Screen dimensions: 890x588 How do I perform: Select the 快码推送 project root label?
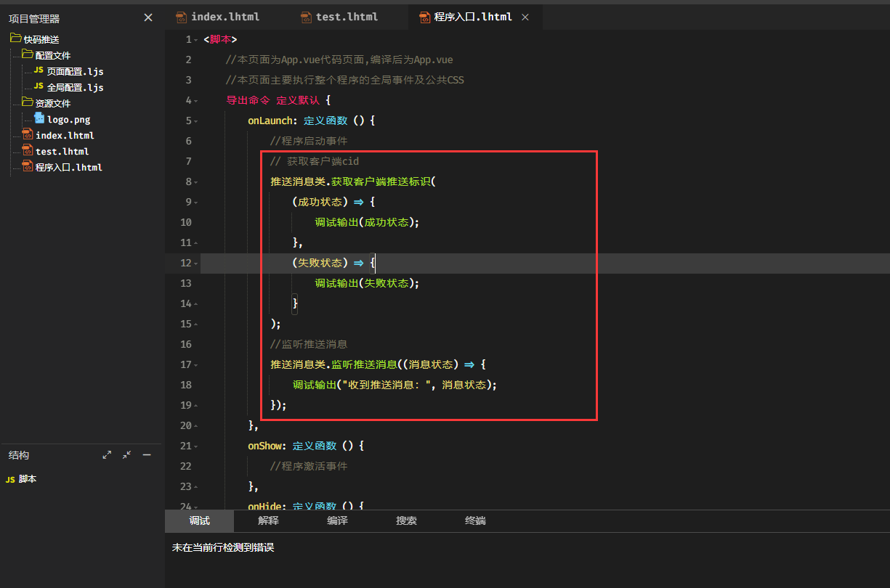[41, 39]
